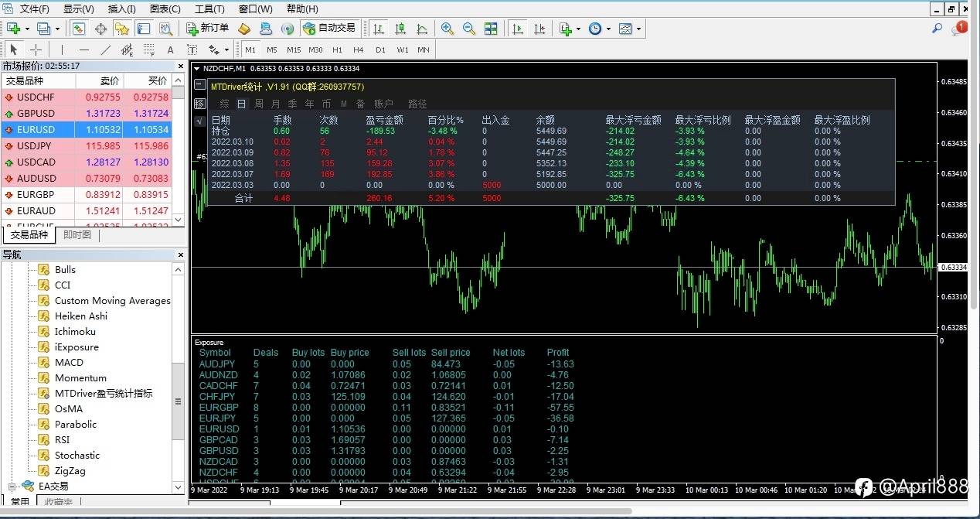Image resolution: width=980 pixels, height=519 pixels.
Task: Switch to the 即时图 tab
Action: tap(77, 235)
